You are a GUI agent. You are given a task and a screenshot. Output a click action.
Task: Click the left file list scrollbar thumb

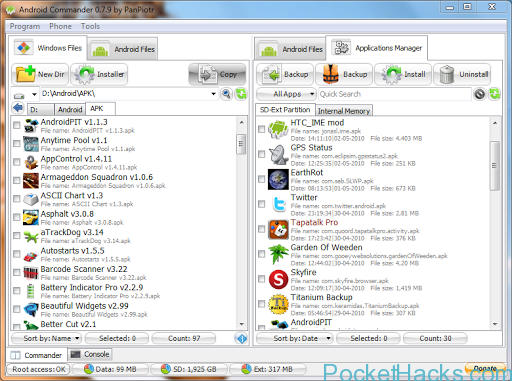[x=241, y=144]
